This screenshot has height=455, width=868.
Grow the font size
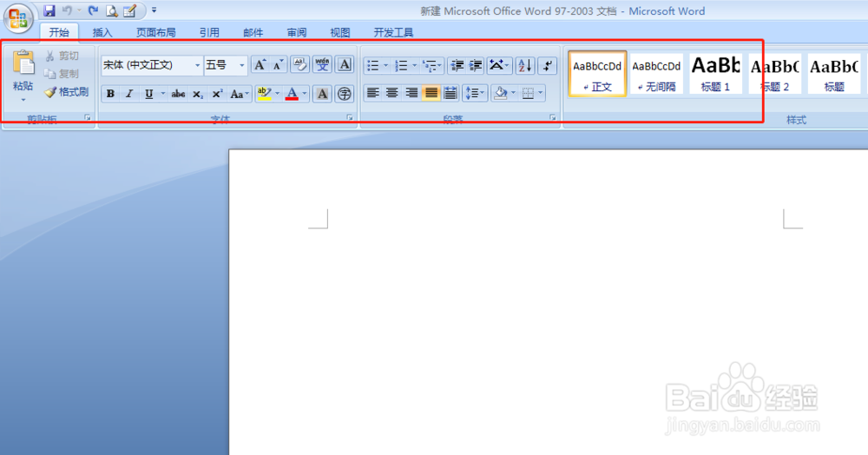click(x=260, y=65)
